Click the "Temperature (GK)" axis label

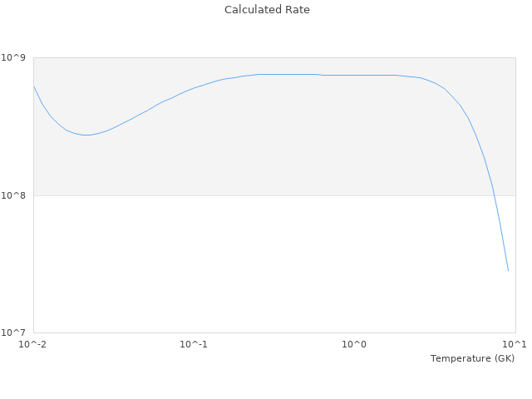[x=472, y=358]
